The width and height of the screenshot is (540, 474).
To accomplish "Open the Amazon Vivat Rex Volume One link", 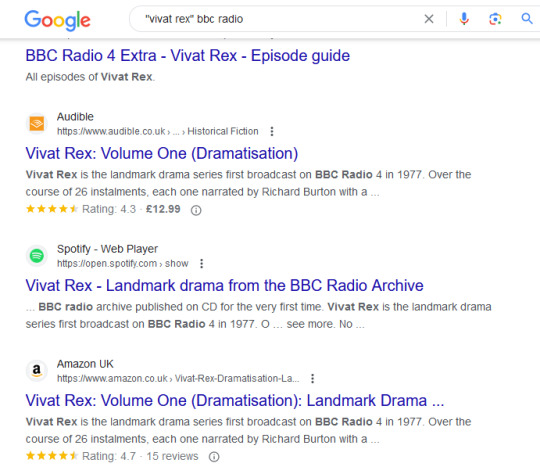I will coord(235,401).
